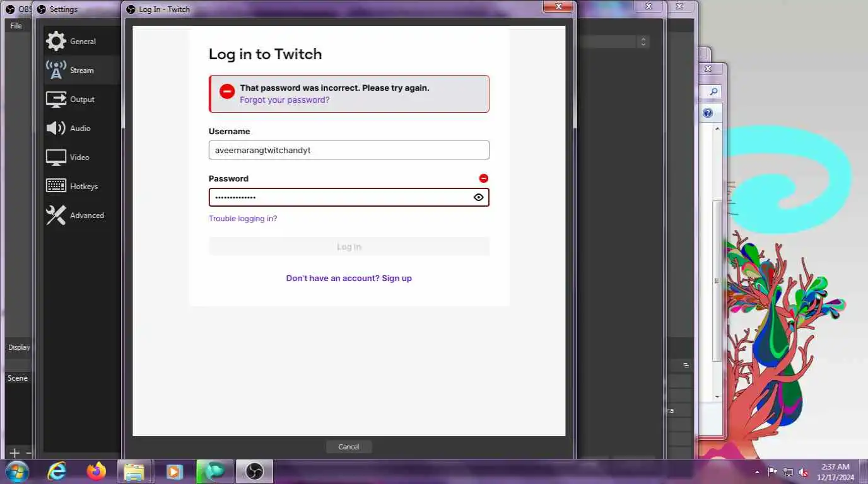Focus the Password input field
This screenshot has height=484, width=868.
click(x=349, y=197)
